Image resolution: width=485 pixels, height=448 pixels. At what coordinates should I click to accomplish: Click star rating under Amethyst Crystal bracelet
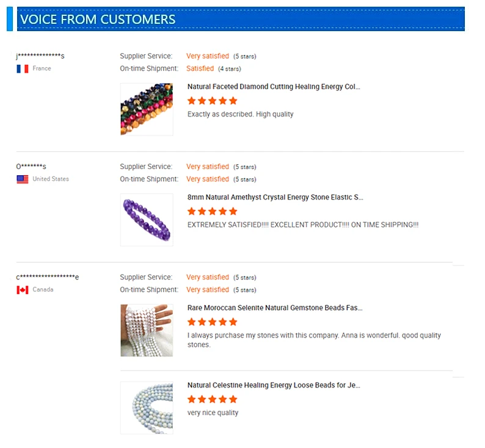212,211
